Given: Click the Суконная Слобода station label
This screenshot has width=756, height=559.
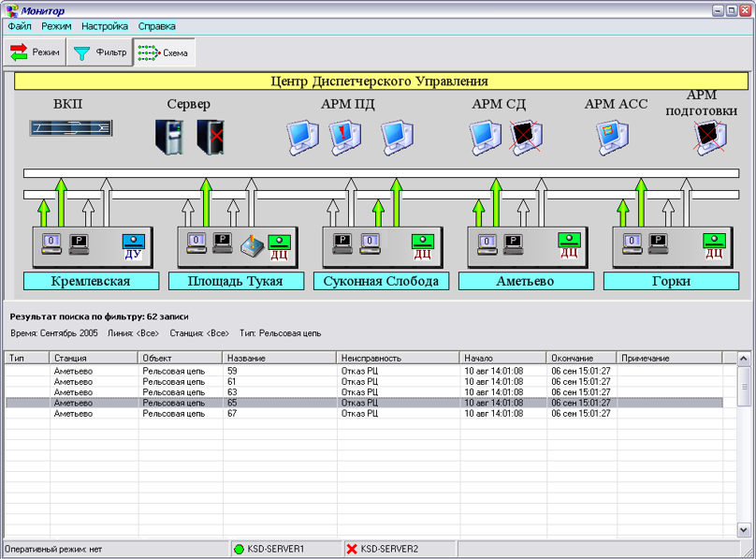Looking at the screenshot, I should point(381,281).
